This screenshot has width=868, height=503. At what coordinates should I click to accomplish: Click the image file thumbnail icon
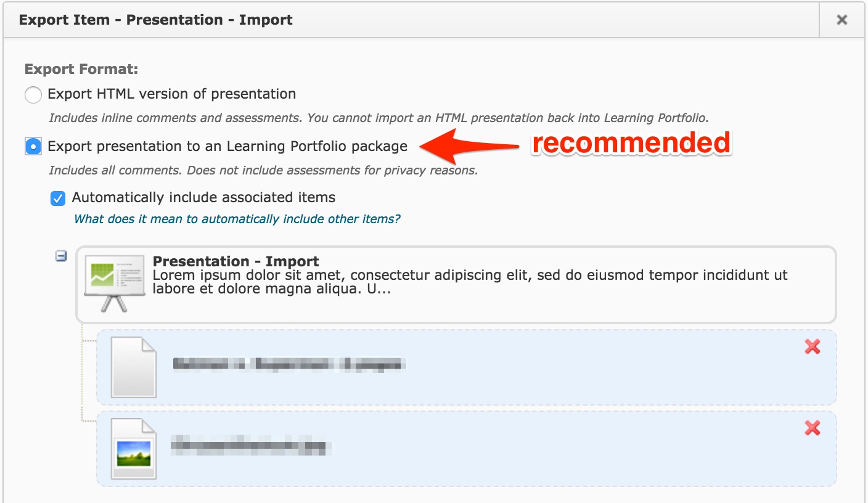pyautogui.click(x=133, y=449)
